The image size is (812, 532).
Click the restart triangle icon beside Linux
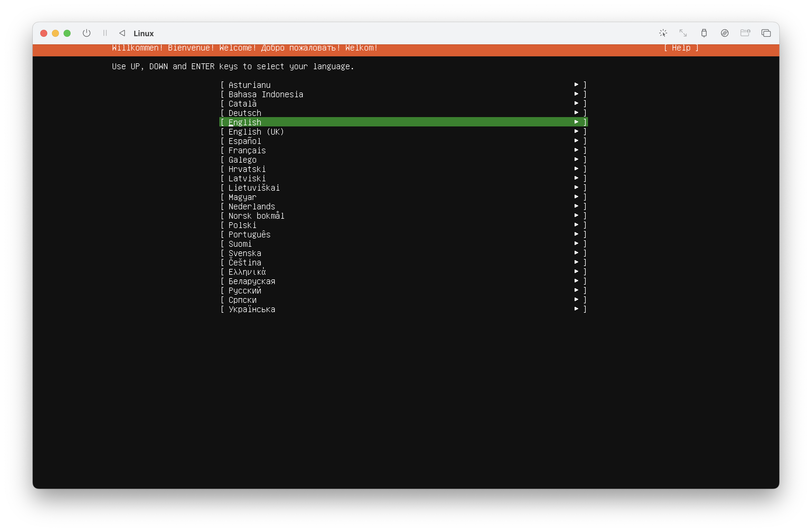(122, 33)
